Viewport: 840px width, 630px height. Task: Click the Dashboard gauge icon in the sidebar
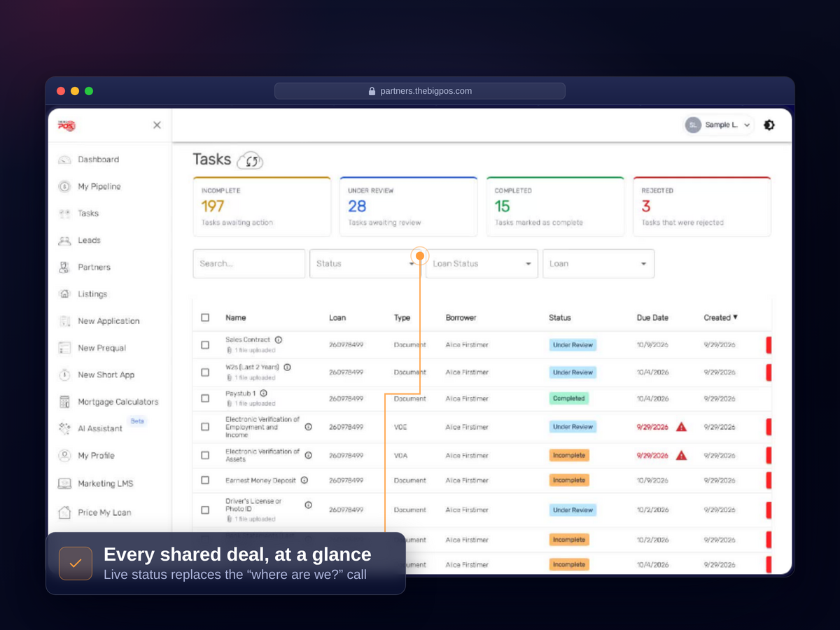64,160
